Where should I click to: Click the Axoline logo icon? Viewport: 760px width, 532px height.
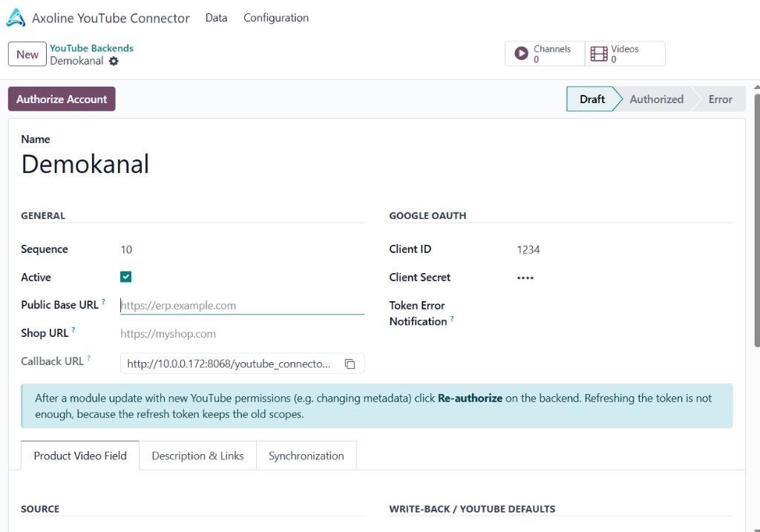click(x=16, y=18)
